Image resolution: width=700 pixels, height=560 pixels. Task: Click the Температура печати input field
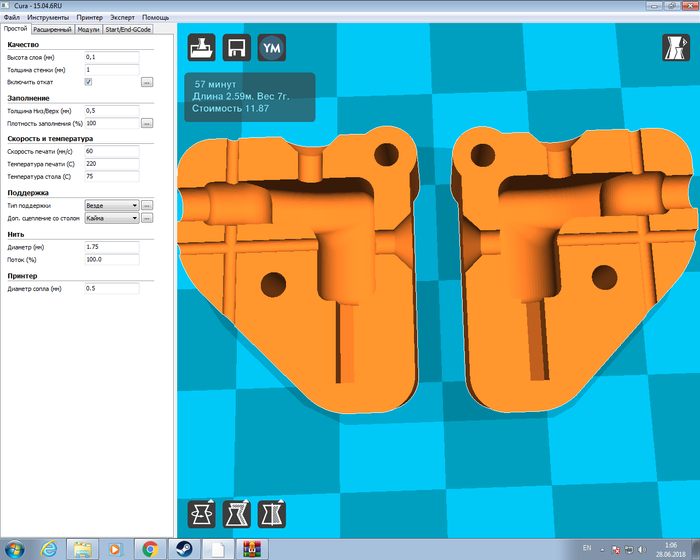[x=111, y=163]
